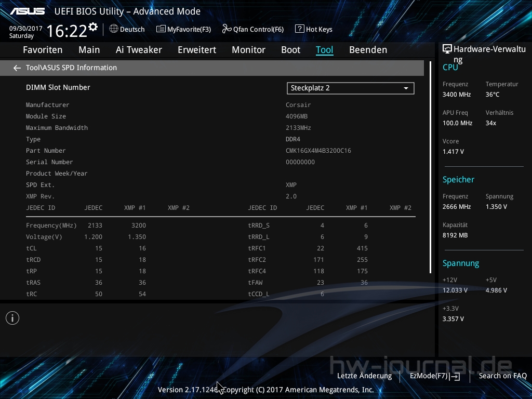Click the Hardware-Verwaltung monitor icon

[447, 49]
